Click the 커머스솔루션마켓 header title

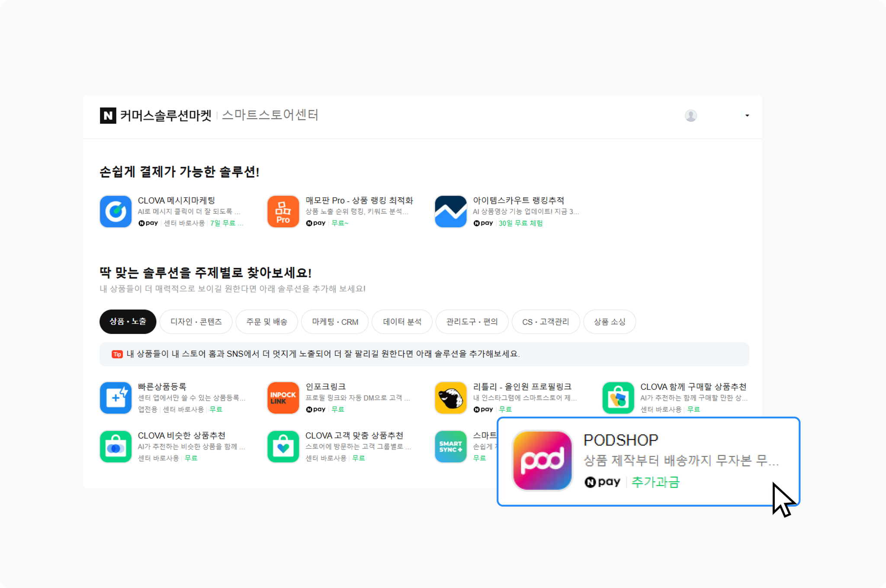[166, 116]
